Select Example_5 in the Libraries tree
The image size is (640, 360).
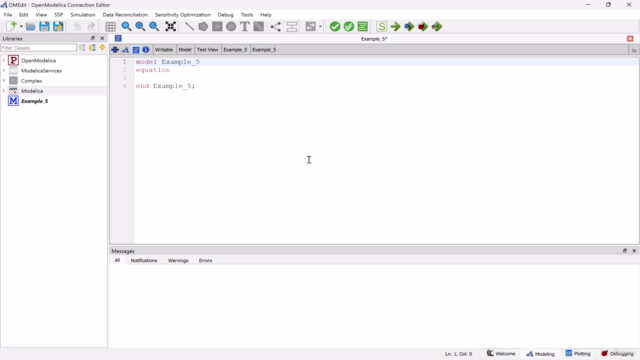tap(34, 101)
